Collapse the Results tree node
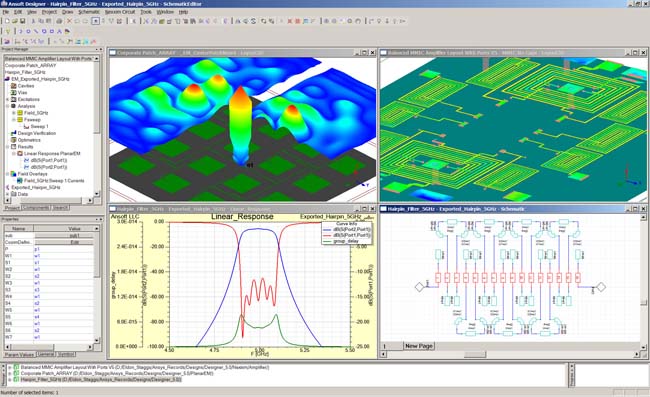Image resolution: width=650 pixels, height=397 pixels. click(x=7, y=147)
